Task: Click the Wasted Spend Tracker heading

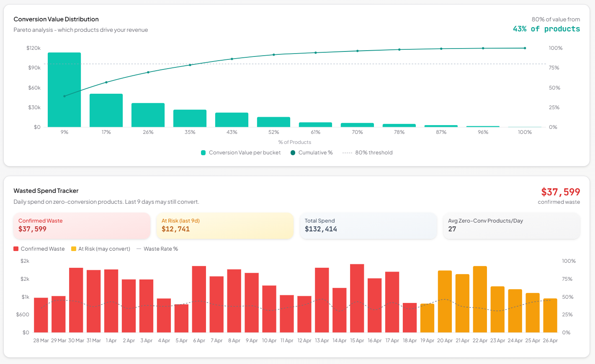Action: [x=46, y=191]
